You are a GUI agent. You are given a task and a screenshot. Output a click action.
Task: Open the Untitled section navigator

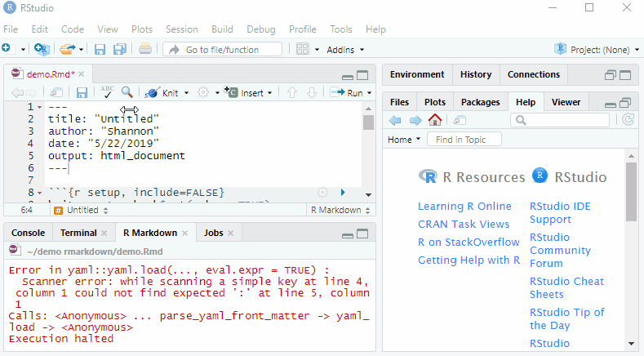(x=82, y=210)
